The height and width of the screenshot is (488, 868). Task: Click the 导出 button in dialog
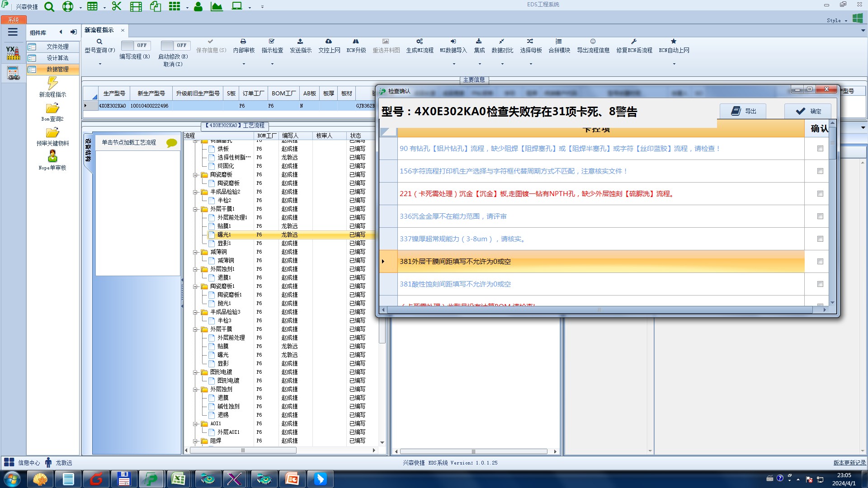click(x=743, y=111)
